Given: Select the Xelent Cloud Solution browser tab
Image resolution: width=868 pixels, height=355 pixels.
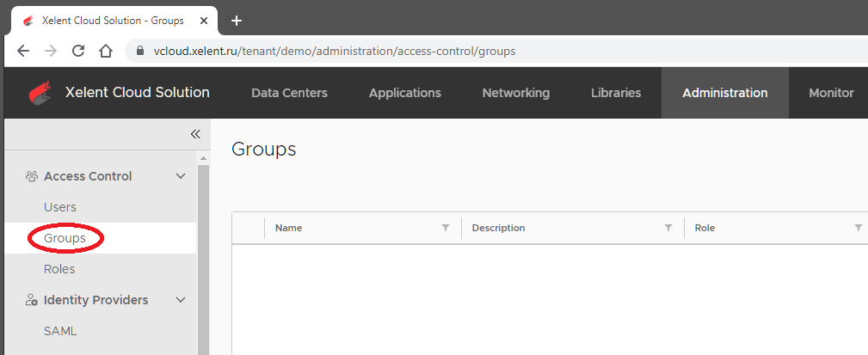Looking at the screenshot, I should [114, 21].
